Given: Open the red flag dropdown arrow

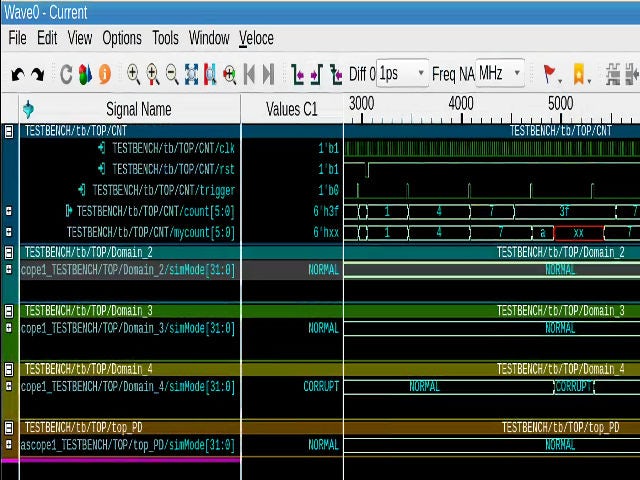Looking at the screenshot, I should click(560, 81).
